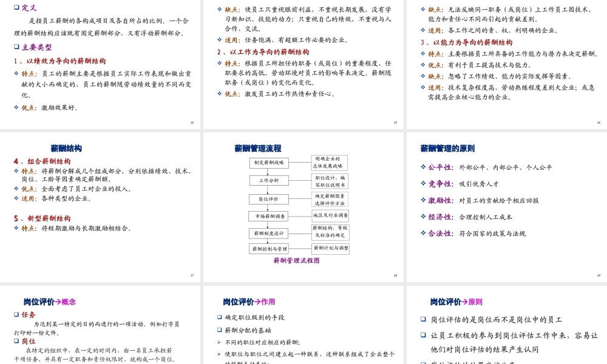Click the 薪酬管理流程图 caption

(297, 260)
